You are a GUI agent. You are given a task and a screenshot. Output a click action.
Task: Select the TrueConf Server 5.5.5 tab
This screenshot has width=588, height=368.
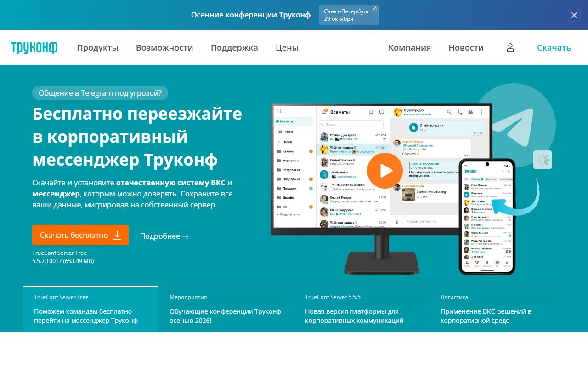[x=362, y=309]
